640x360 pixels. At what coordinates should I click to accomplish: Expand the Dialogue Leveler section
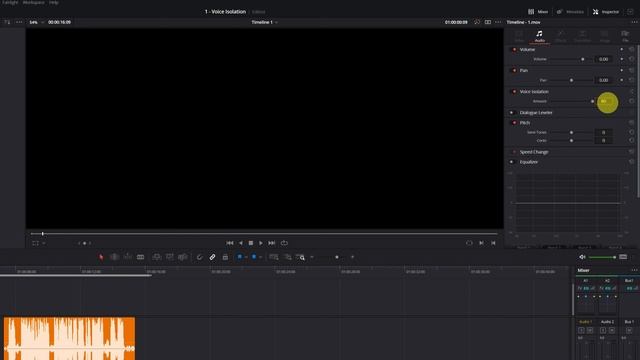pyautogui.click(x=536, y=113)
